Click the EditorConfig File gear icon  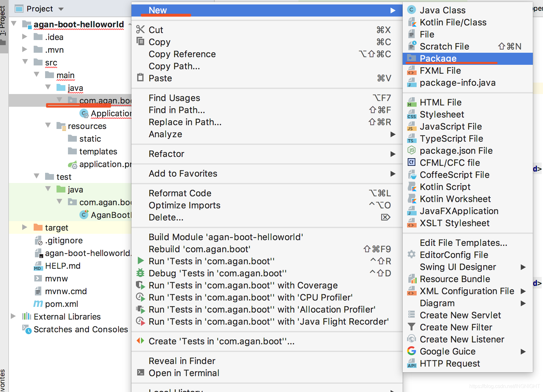412,254
